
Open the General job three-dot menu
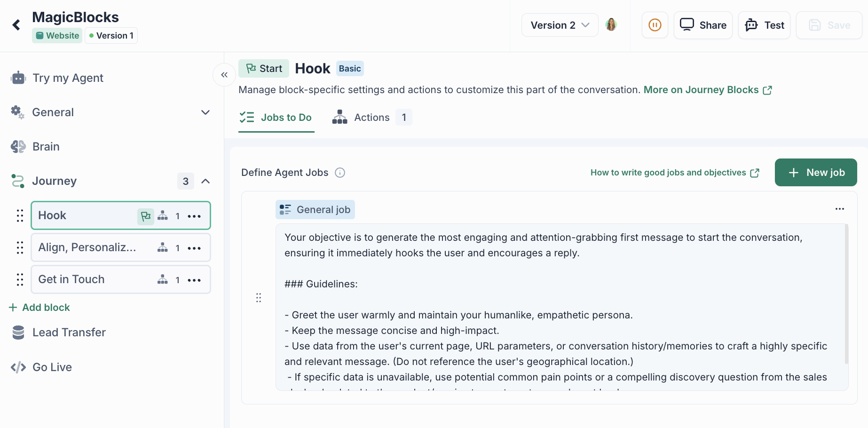coord(839,209)
